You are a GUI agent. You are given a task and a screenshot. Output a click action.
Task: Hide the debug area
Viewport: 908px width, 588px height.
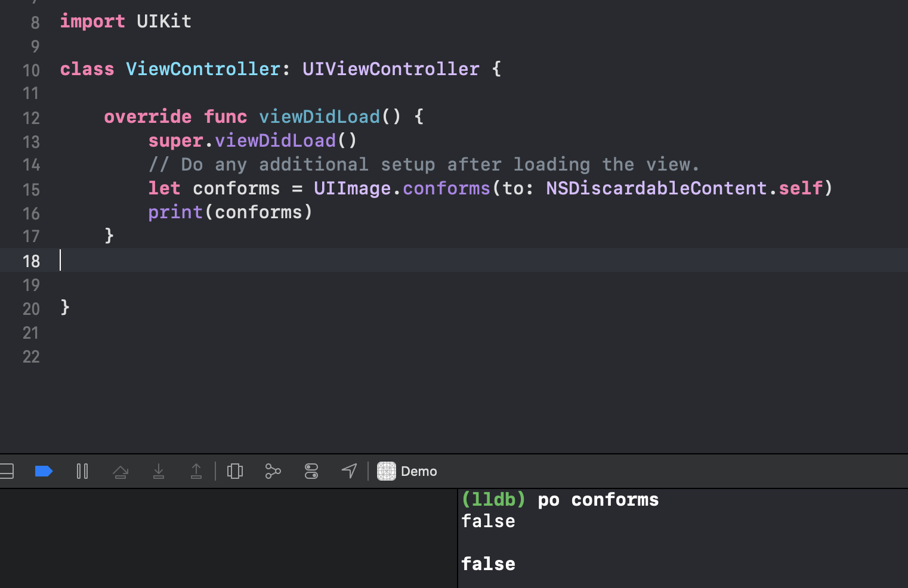click(x=6, y=471)
